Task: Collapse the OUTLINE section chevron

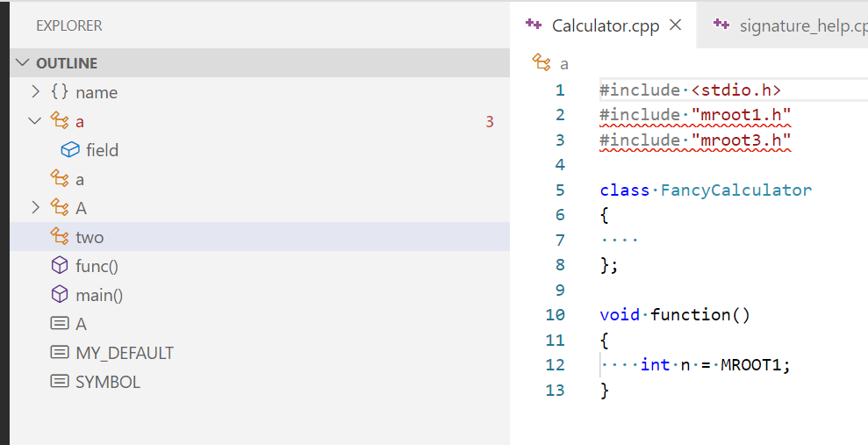Action: click(22, 62)
